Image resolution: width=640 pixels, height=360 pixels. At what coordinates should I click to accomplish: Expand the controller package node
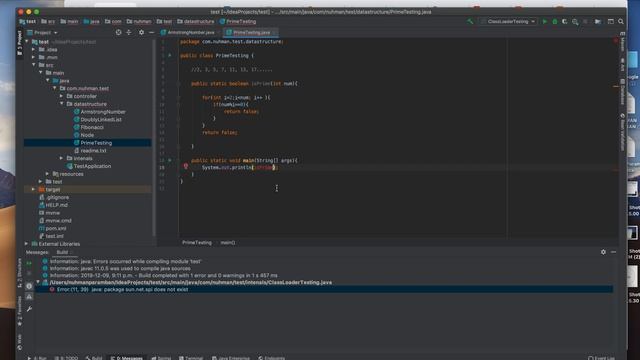pos(62,96)
